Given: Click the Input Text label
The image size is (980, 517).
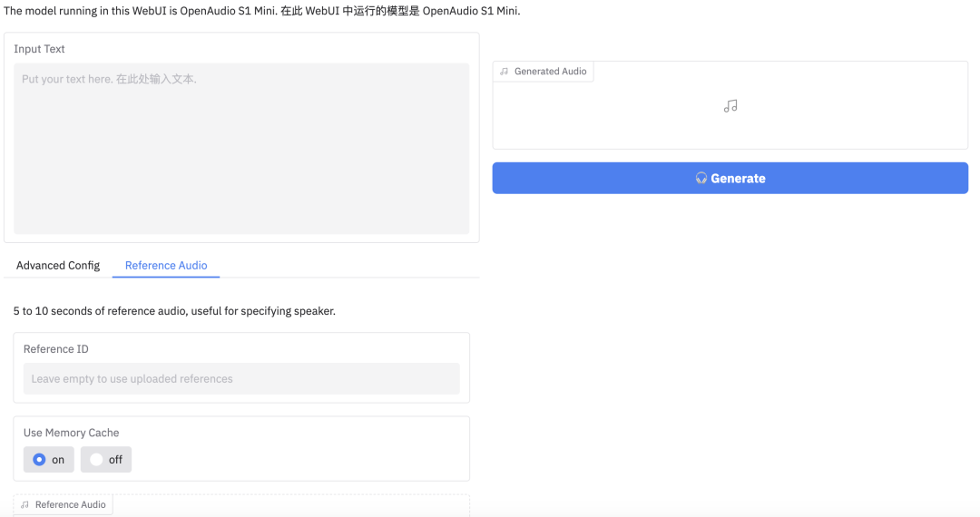Looking at the screenshot, I should [x=39, y=49].
